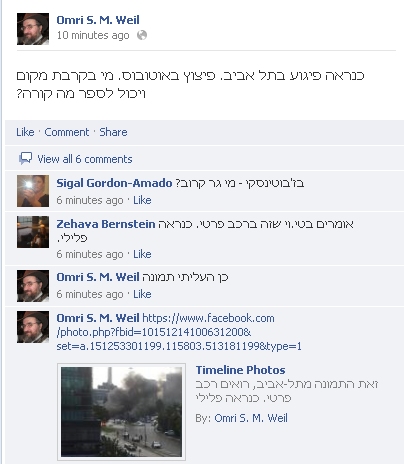Click Omri's avatar beside his first comment
The height and width of the screenshot is (464, 404).
pos(33,286)
